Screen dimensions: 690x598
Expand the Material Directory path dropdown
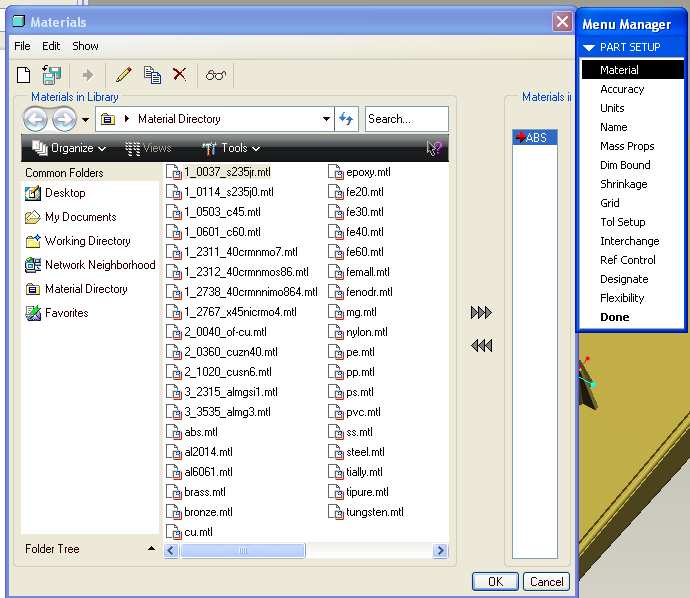click(326, 119)
